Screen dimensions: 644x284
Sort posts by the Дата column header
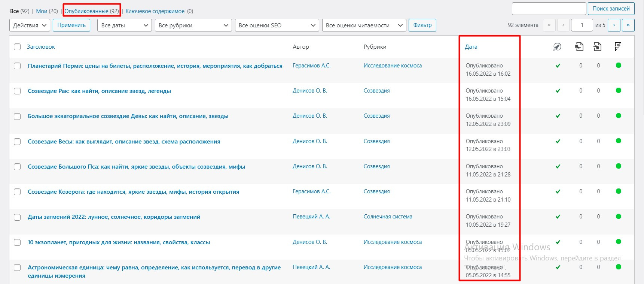click(471, 47)
